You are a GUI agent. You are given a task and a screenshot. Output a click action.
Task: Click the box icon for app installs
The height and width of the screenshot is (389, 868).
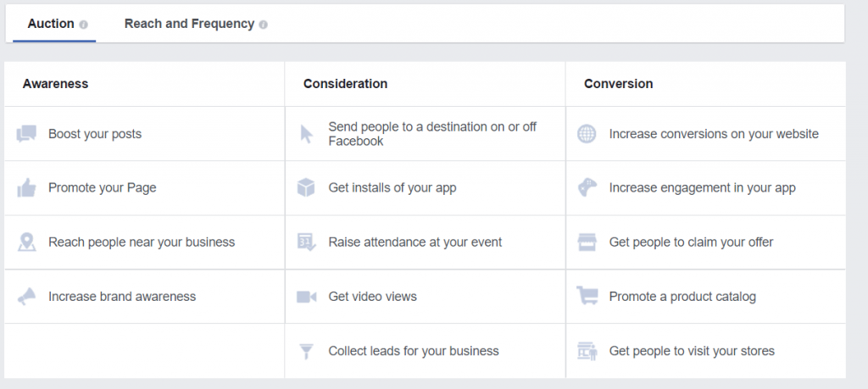[x=306, y=188]
